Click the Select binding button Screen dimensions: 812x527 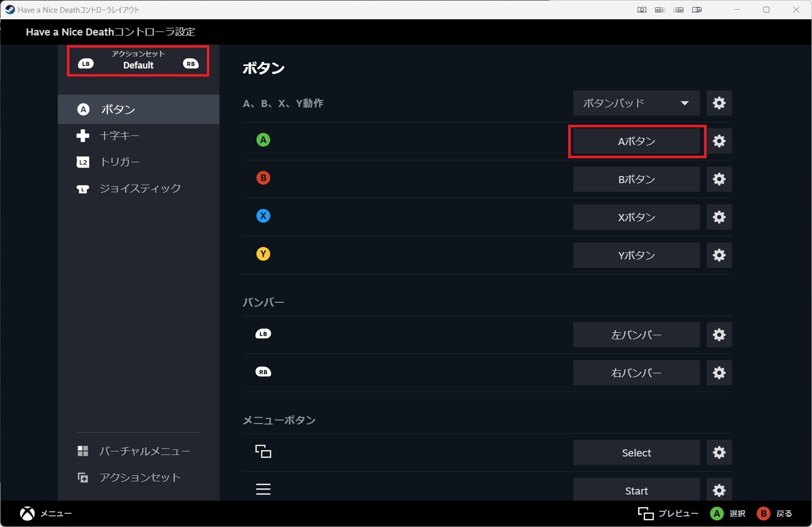tap(636, 452)
